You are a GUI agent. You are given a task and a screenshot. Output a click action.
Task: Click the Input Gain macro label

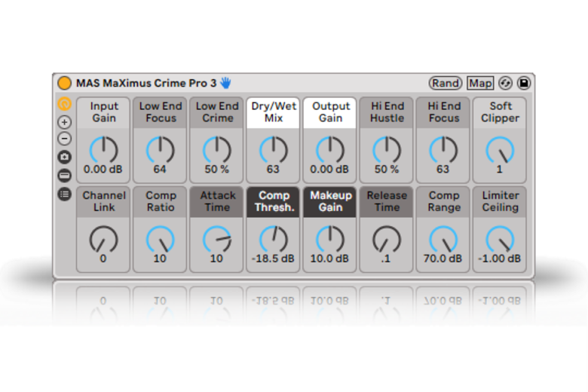click(103, 112)
